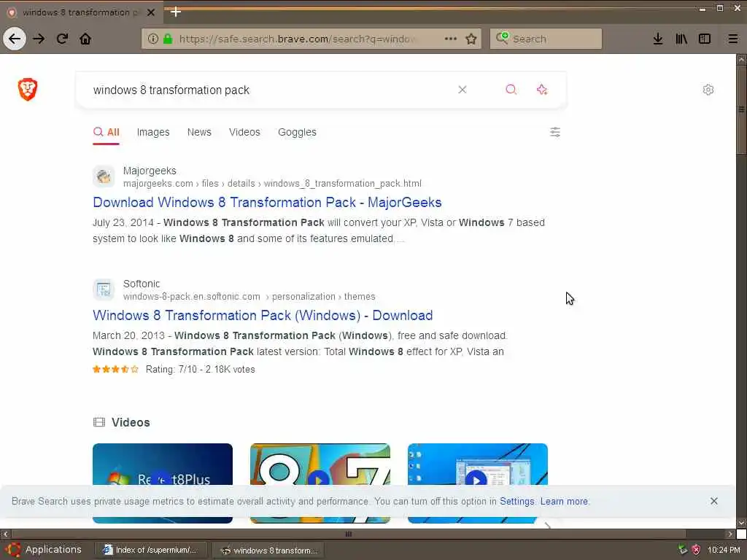Switch to the Videos tab
Screen dimensions: 747x560
244,132
